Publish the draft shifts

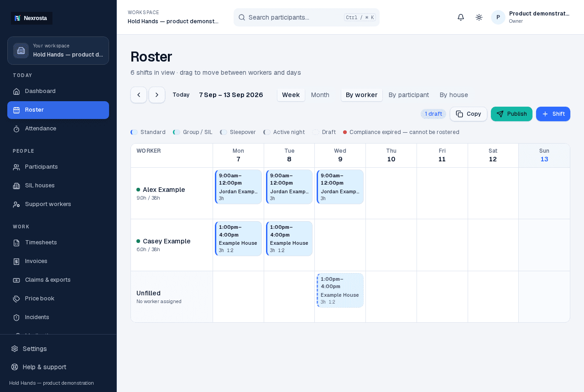[x=511, y=114]
